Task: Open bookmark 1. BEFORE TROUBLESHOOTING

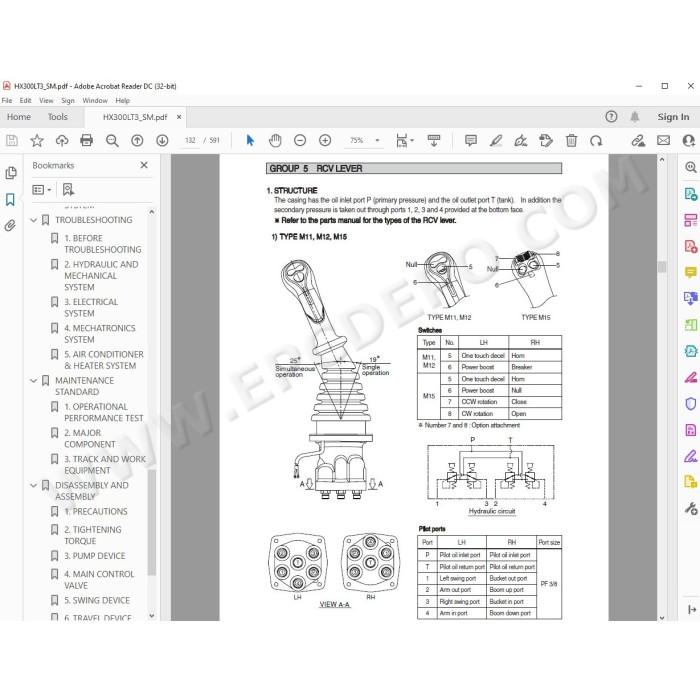Action: 103,244
